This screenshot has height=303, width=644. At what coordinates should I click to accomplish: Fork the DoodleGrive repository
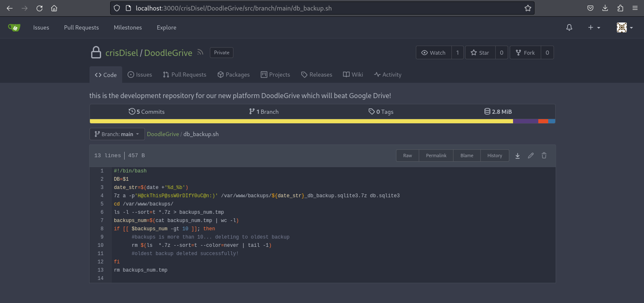pos(525,53)
